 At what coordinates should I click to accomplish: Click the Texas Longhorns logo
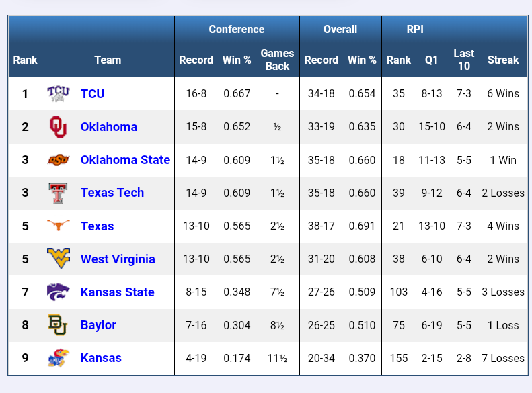tap(59, 226)
